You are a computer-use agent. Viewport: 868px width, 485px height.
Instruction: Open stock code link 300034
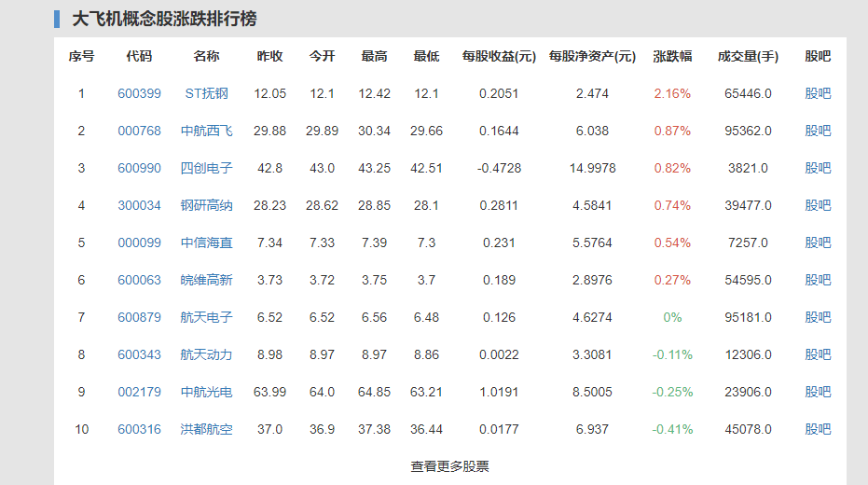[x=139, y=205]
